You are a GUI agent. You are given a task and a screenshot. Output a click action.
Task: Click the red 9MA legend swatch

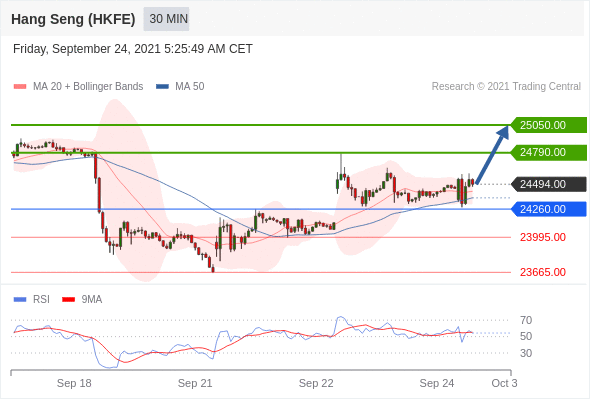pos(68,300)
